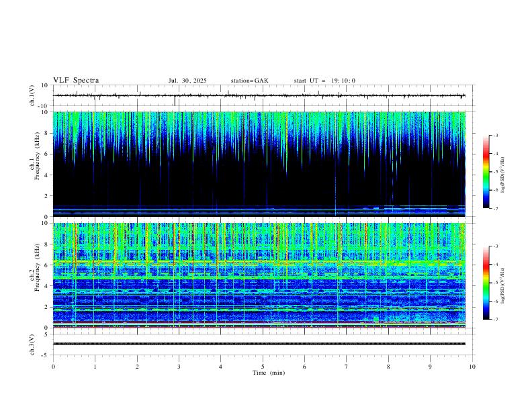
Task: Click the ch.2 PSD color bar
Action: (486, 283)
